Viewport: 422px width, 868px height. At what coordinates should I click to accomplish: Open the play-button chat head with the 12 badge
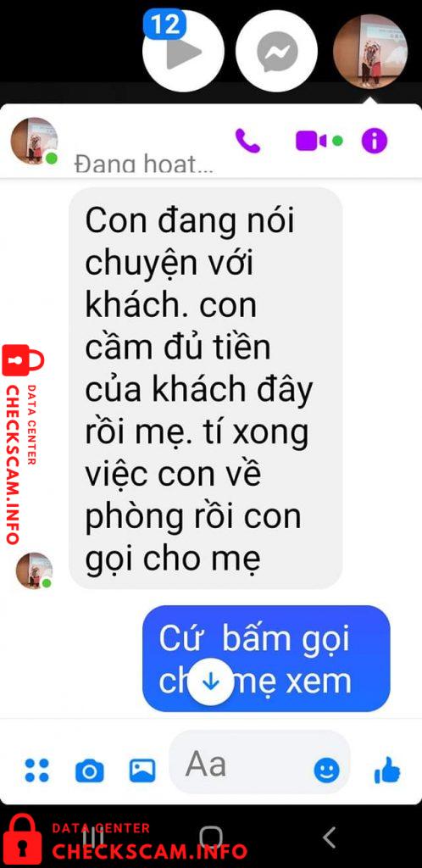point(183,51)
